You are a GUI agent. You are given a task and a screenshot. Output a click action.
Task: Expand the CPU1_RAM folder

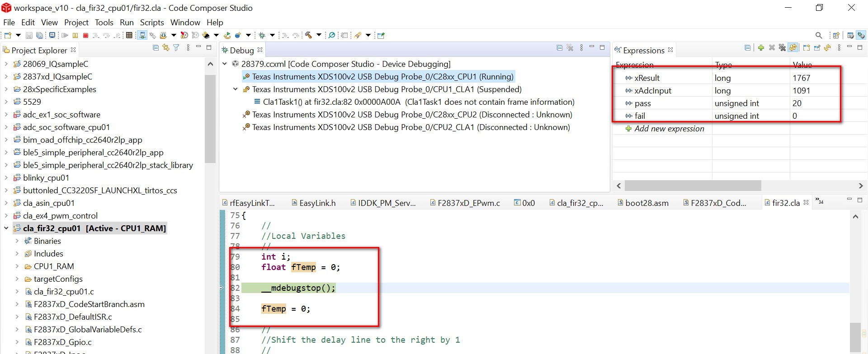point(17,266)
